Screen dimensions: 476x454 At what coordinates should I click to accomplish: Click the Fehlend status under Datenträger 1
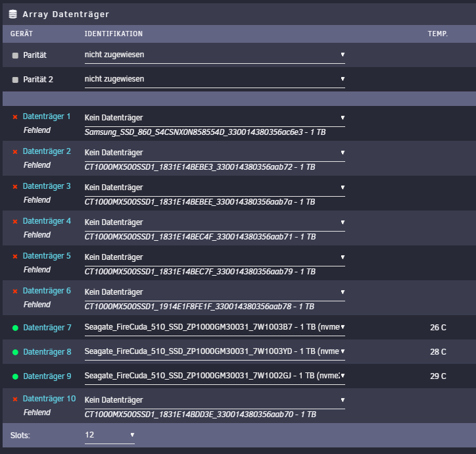tap(37, 130)
